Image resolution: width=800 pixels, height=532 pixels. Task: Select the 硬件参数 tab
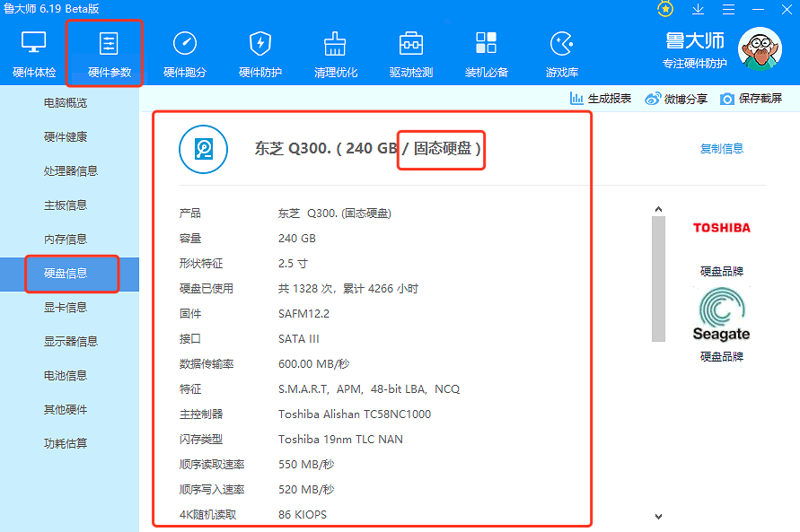point(109,54)
